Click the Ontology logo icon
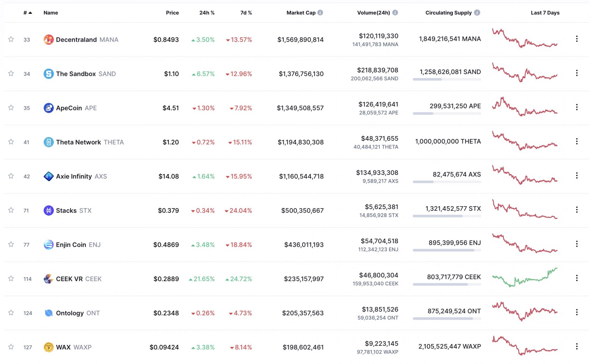 pos(49,313)
